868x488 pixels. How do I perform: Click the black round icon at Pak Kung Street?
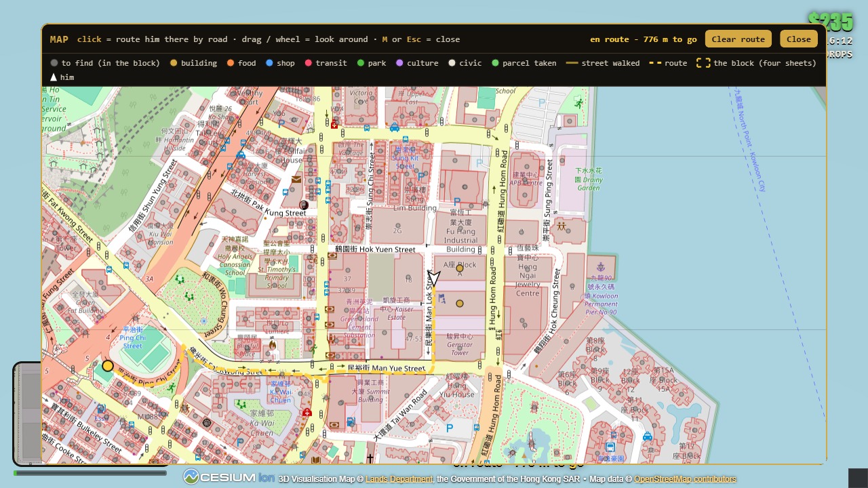tap(304, 205)
